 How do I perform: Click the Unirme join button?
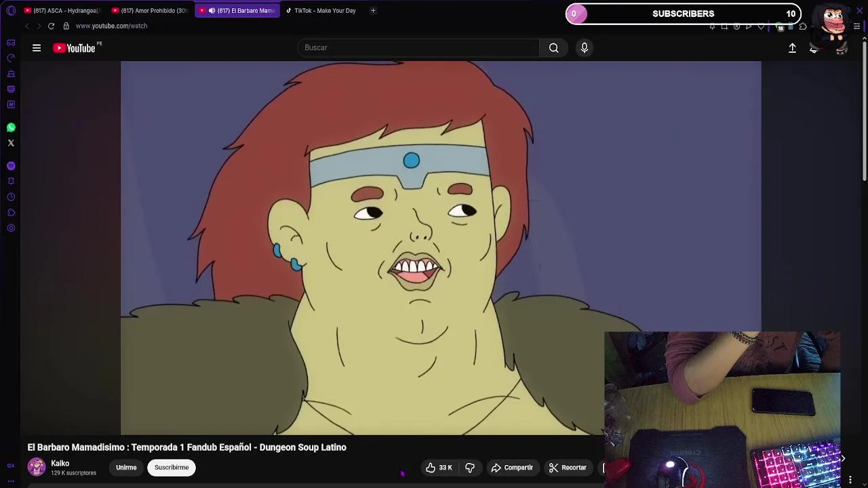tap(126, 468)
